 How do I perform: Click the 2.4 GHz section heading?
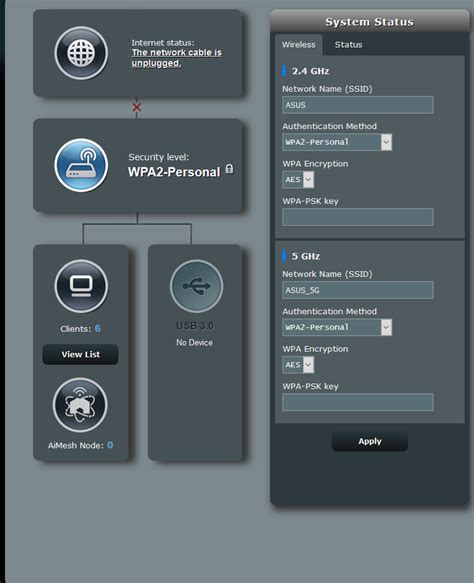(x=310, y=71)
